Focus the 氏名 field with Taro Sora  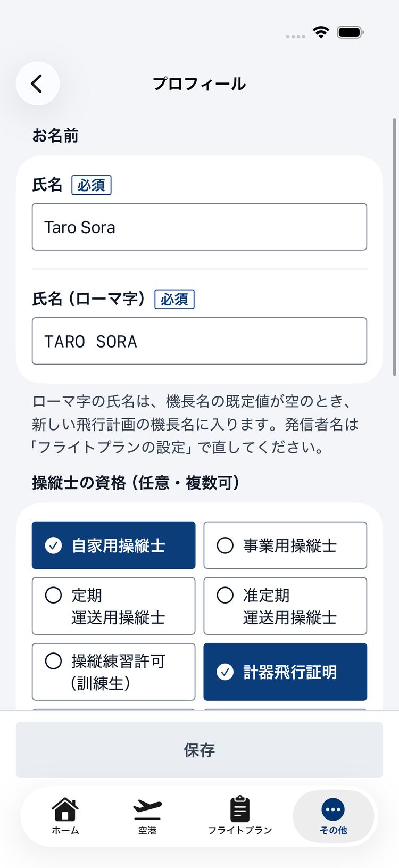(199, 227)
